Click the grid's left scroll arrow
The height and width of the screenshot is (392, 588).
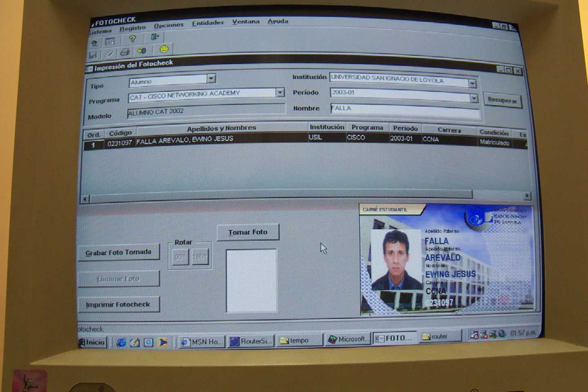pyautogui.click(x=85, y=199)
